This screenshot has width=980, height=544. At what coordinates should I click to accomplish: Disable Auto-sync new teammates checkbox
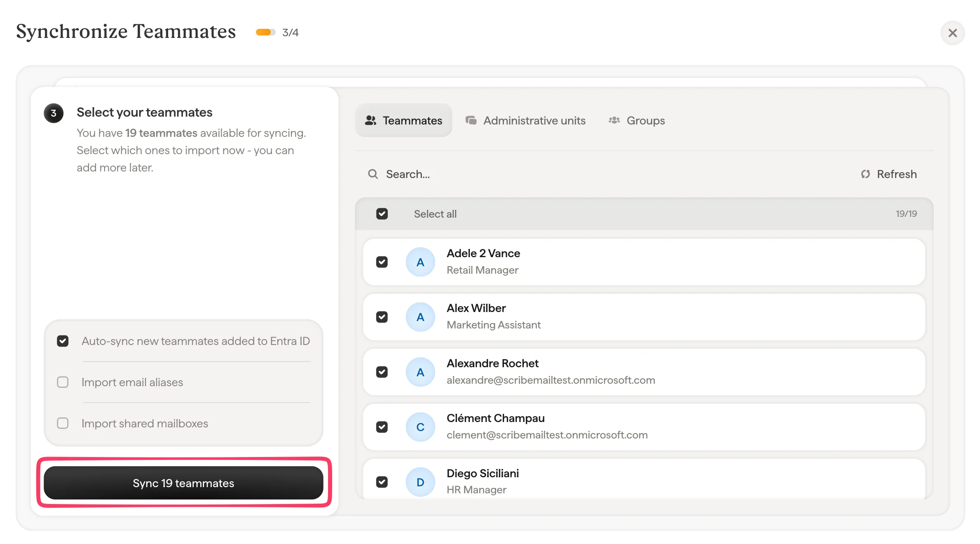63,341
